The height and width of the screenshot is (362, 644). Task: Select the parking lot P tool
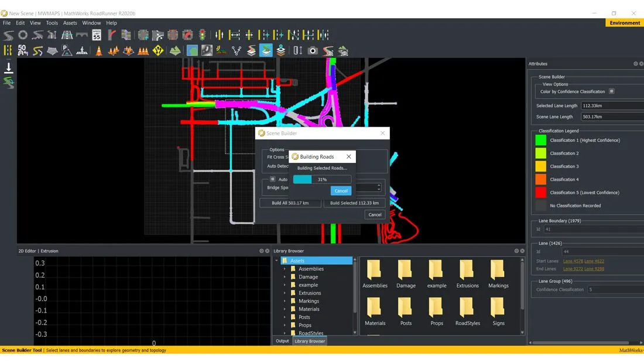coord(67,50)
